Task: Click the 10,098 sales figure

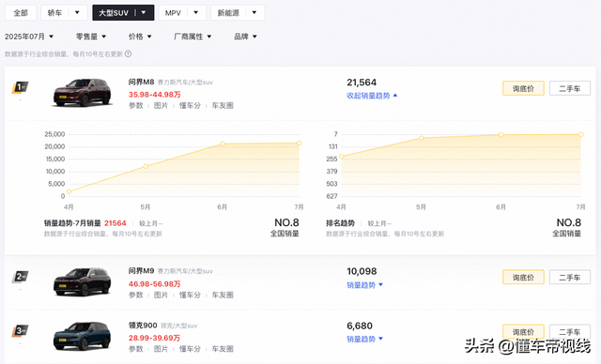Action: [362, 271]
